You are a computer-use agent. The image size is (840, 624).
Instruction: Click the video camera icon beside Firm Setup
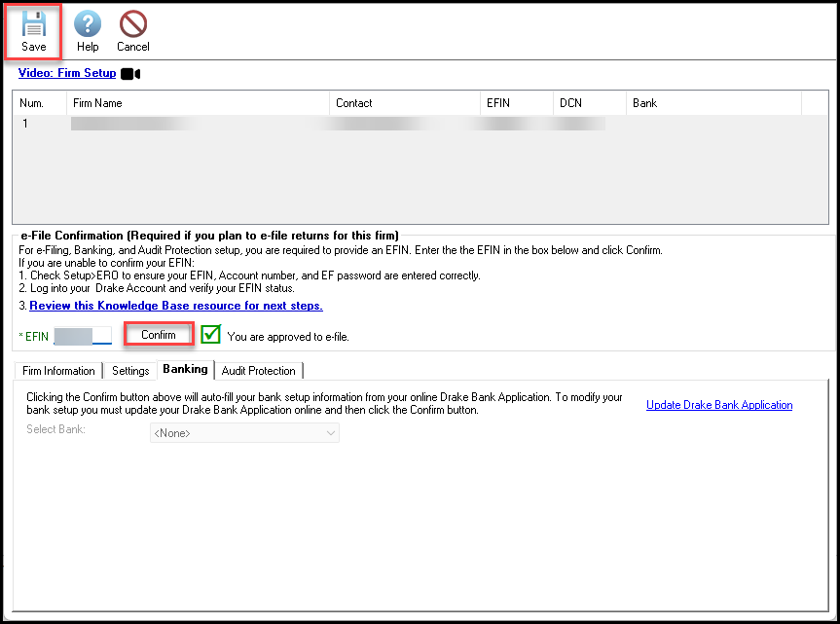click(x=130, y=74)
